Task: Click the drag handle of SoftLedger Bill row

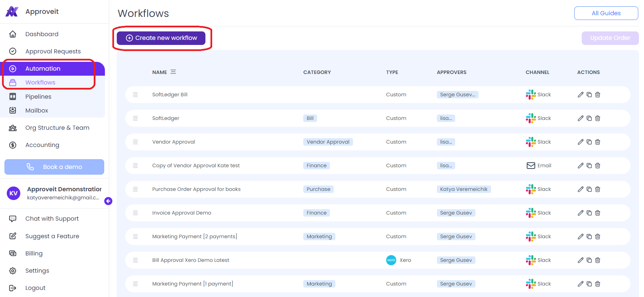Action: (135, 95)
